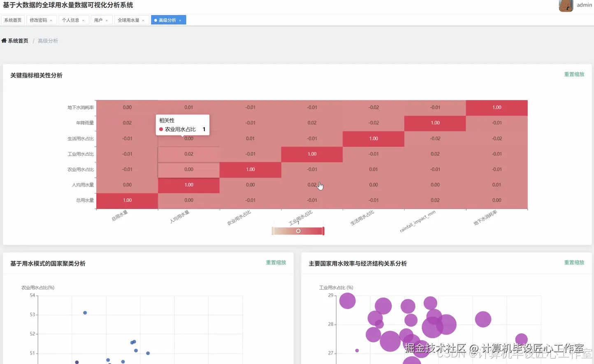Go to 系统首页 breadcrumb link
Image resolution: width=594 pixels, height=364 pixels.
(18, 41)
